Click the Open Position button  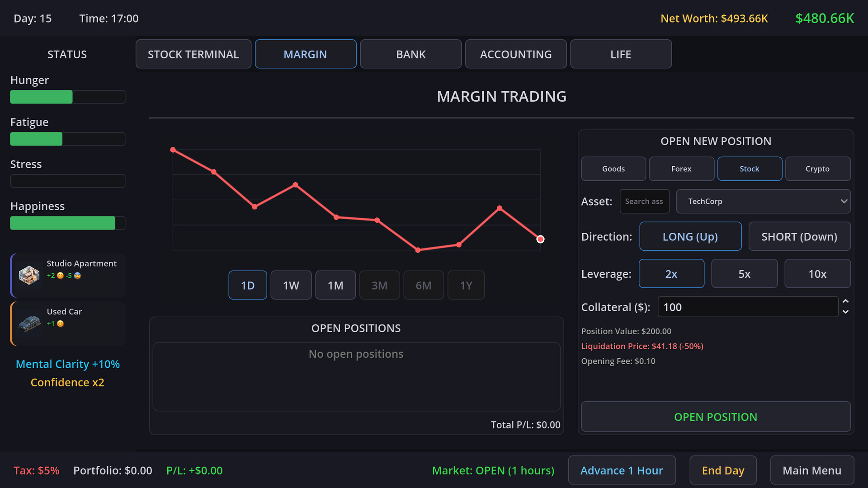[715, 417]
